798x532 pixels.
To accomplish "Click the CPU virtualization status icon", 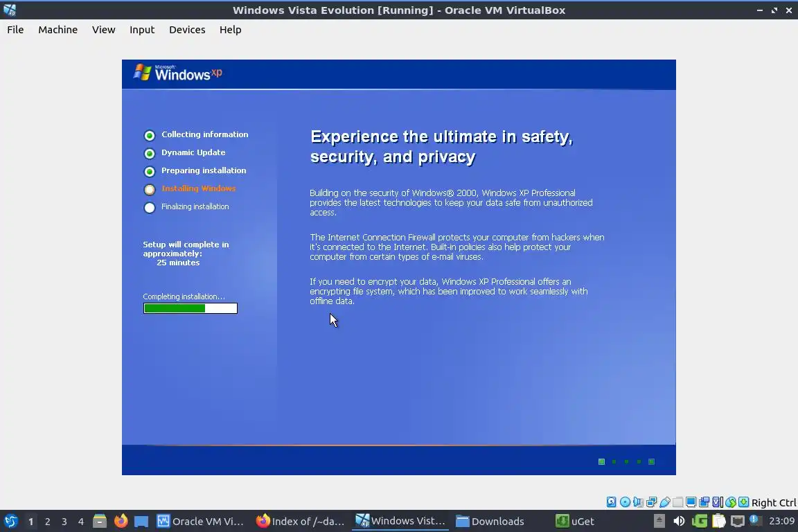I will (x=717, y=502).
